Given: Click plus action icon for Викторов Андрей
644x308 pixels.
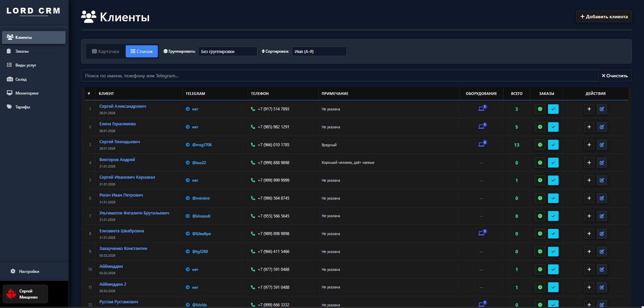Looking at the screenshot, I should pyautogui.click(x=589, y=163).
